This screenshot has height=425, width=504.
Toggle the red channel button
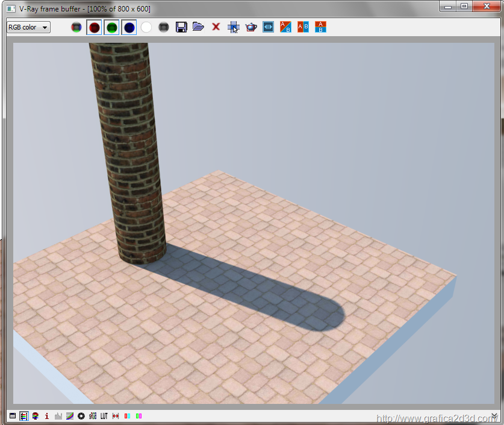pos(94,27)
